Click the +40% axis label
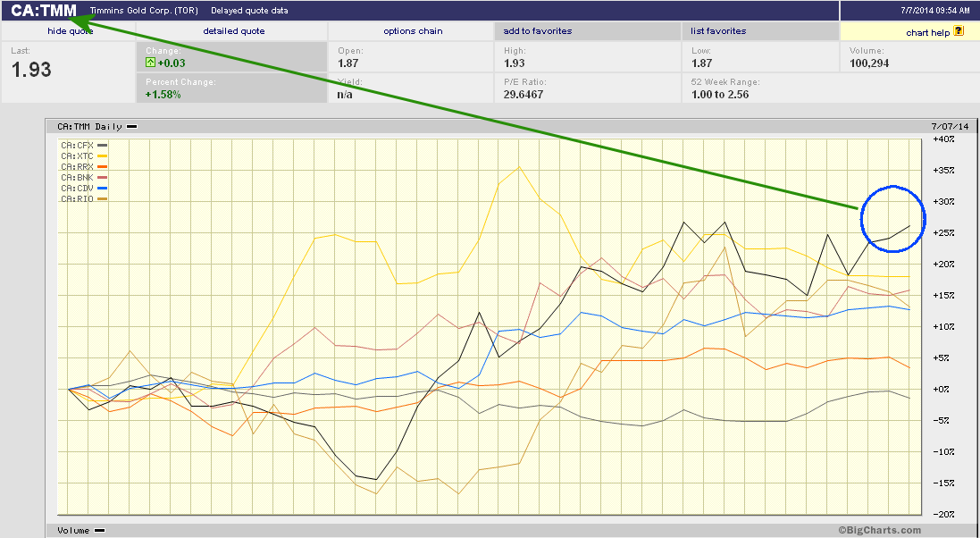Viewport: 980px width, 538px height. (943, 139)
